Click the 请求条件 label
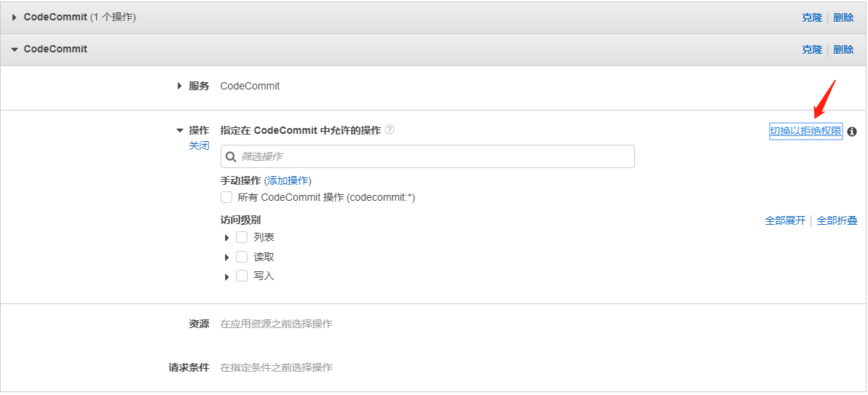The image size is (868, 395). tap(189, 367)
